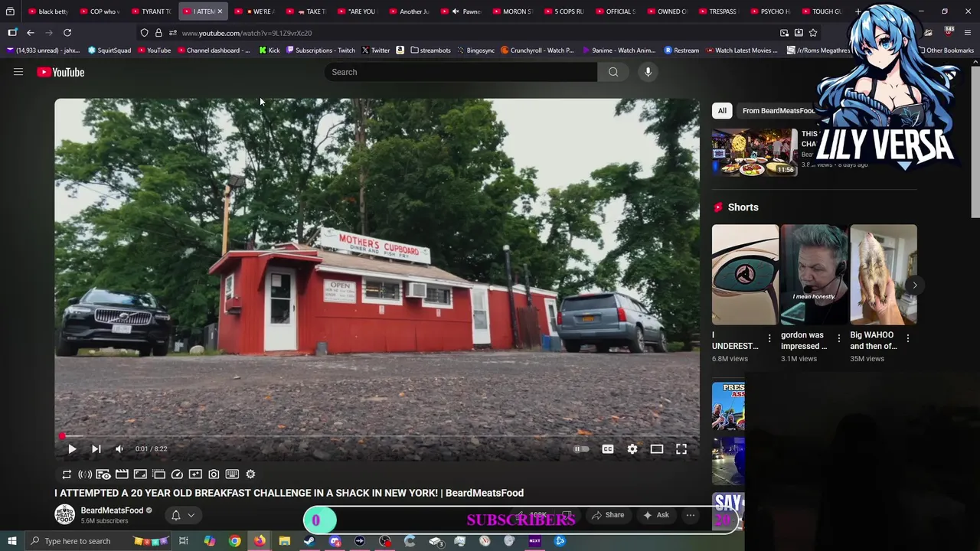This screenshot has height=551, width=980.
Task: Click into the YouTube search box
Action: click(x=460, y=72)
